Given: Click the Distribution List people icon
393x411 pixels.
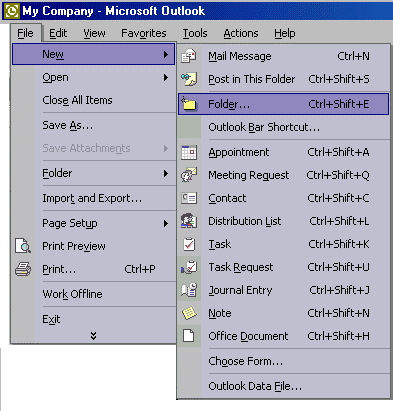Looking at the screenshot, I should pyautogui.click(x=189, y=221).
